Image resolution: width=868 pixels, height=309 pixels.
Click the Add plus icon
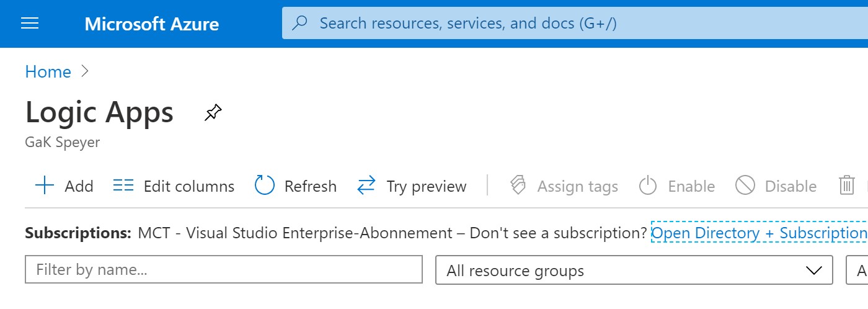coord(45,186)
